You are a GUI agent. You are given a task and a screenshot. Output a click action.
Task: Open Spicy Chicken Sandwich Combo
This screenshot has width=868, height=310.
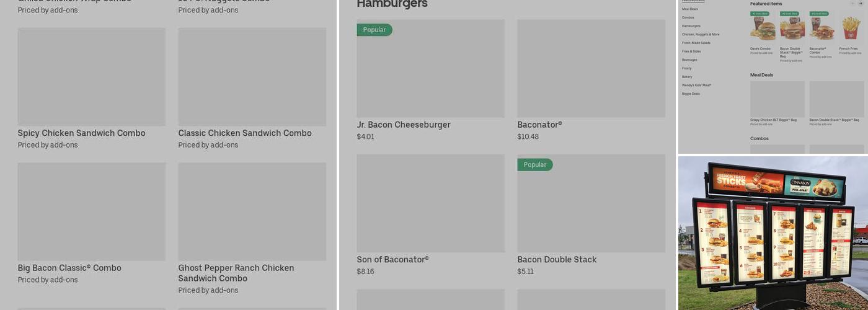point(91,77)
